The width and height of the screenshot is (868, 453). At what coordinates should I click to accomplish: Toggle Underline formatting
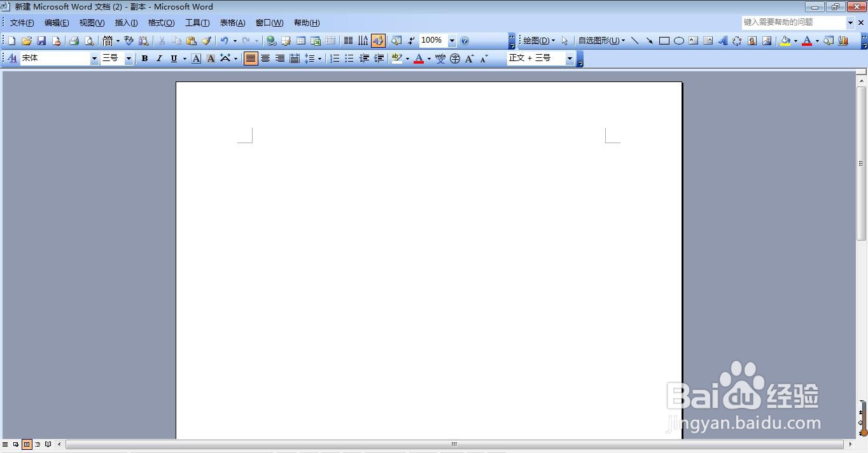[x=174, y=59]
